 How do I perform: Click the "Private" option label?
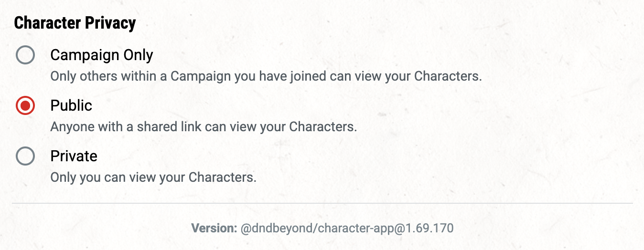(74, 156)
